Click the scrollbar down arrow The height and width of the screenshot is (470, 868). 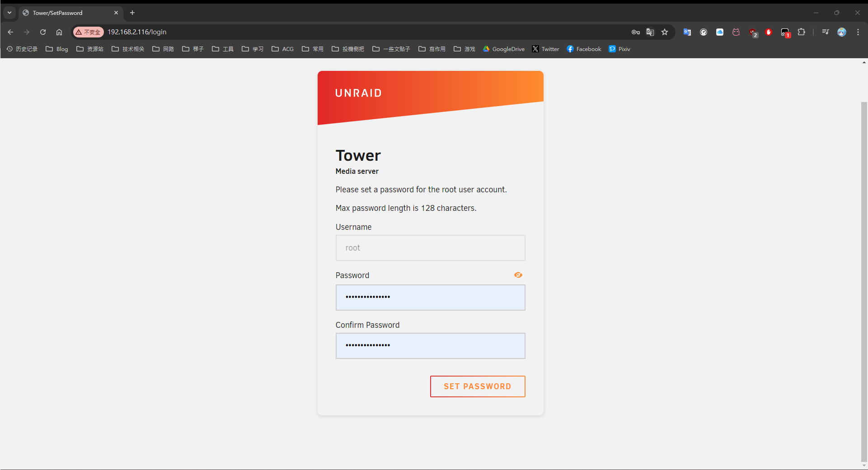864,466
